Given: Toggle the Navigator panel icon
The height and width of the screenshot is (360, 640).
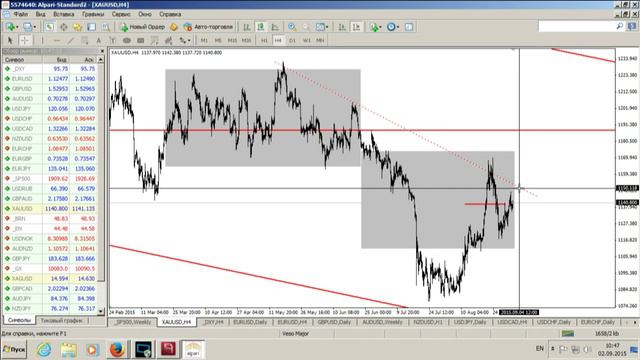Looking at the screenshot, I should click(77, 27).
